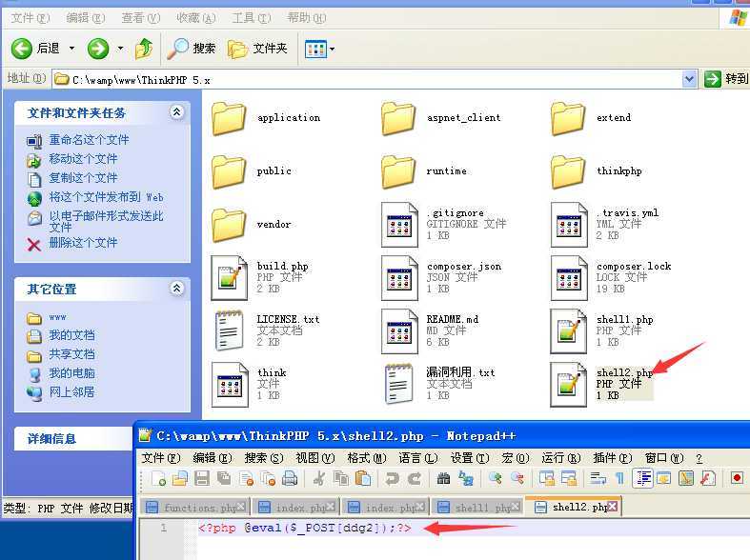Toggle the 文件夹 folders pane in Explorer
This screenshot has width=750, height=560.
pyautogui.click(x=257, y=49)
